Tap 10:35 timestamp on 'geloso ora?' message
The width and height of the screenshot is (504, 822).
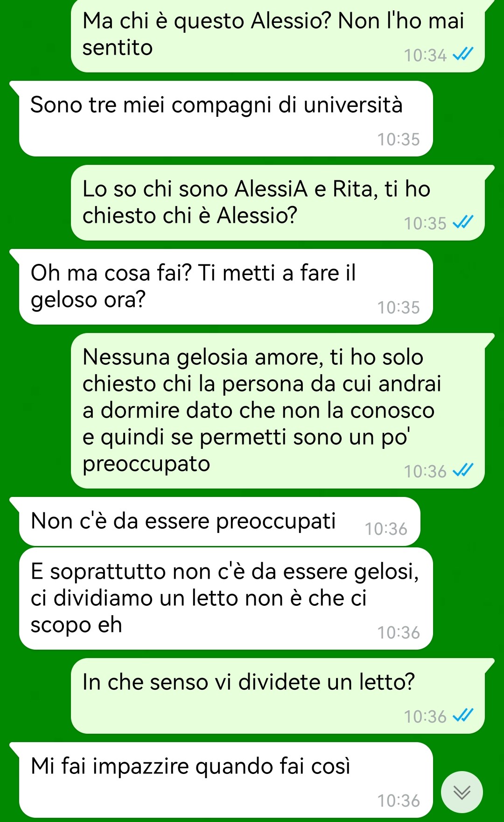[399, 307]
